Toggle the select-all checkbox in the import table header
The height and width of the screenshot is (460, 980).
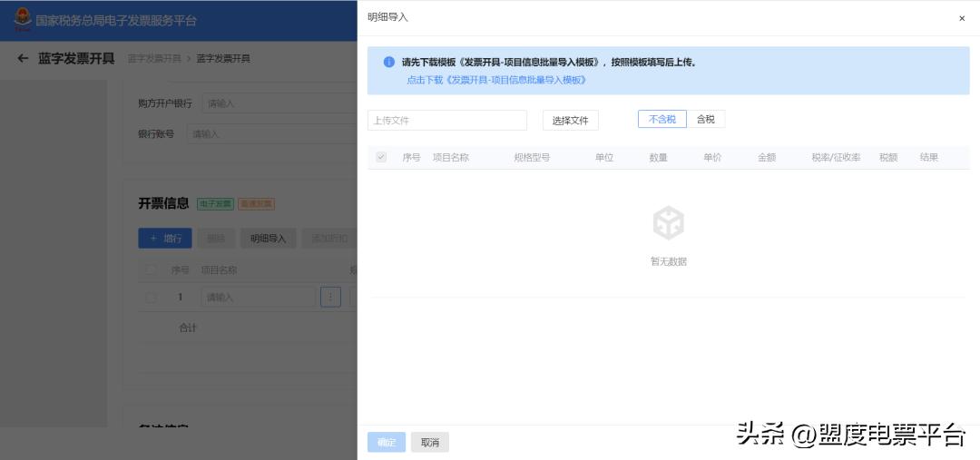(381, 158)
